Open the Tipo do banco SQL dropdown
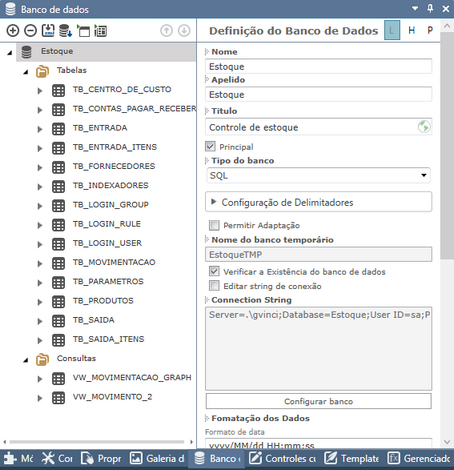This screenshot has width=454, height=470. click(x=318, y=175)
